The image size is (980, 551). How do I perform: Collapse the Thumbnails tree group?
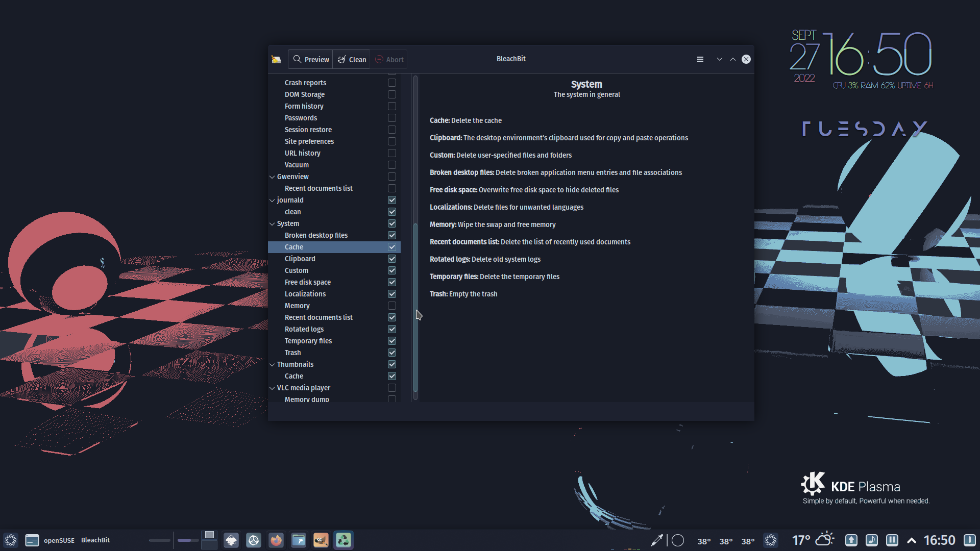(272, 365)
